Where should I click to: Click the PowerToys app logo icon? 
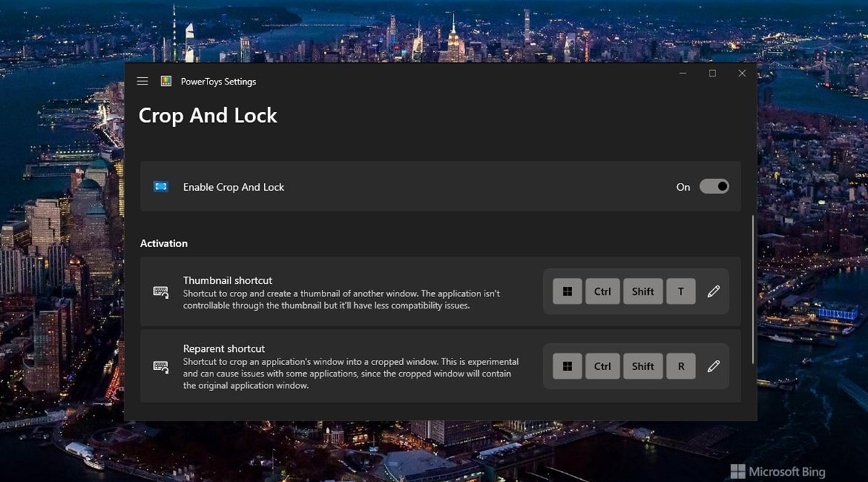click(x=166, y=82)
